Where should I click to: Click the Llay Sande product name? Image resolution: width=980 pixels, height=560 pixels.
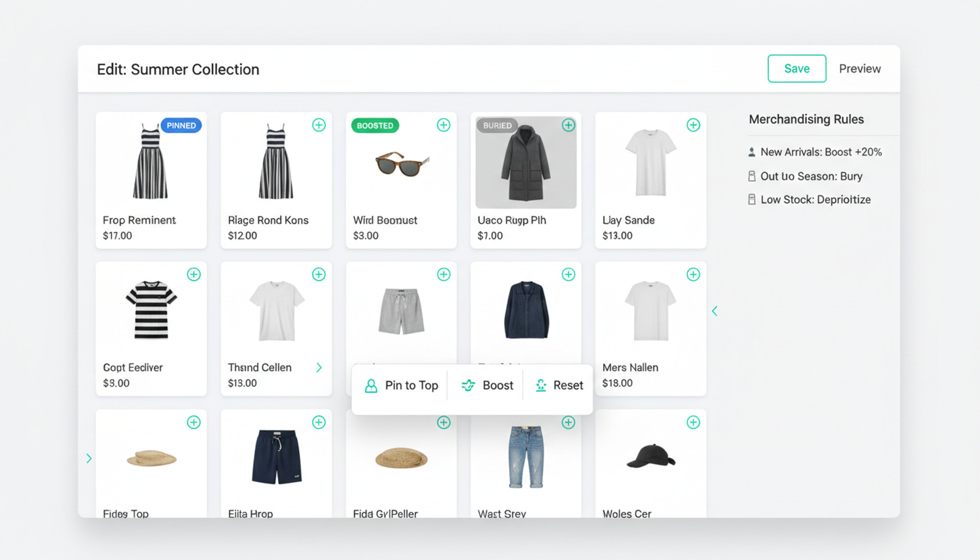coord(628,220)
